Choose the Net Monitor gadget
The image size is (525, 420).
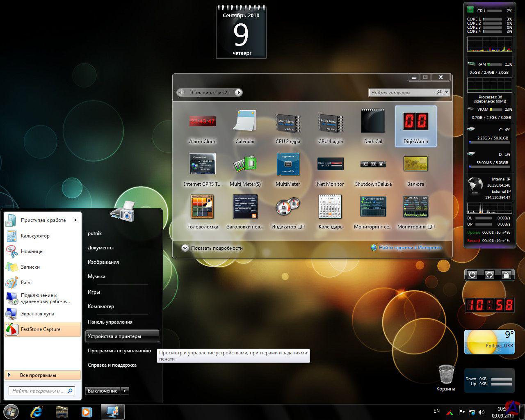tap(330, 164)
